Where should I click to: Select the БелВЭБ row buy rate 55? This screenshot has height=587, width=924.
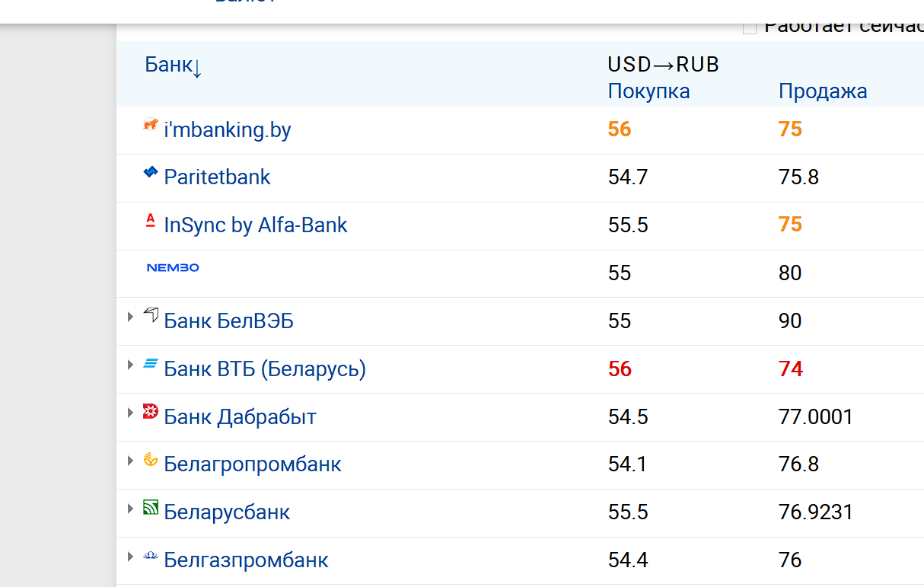(620, 321)
